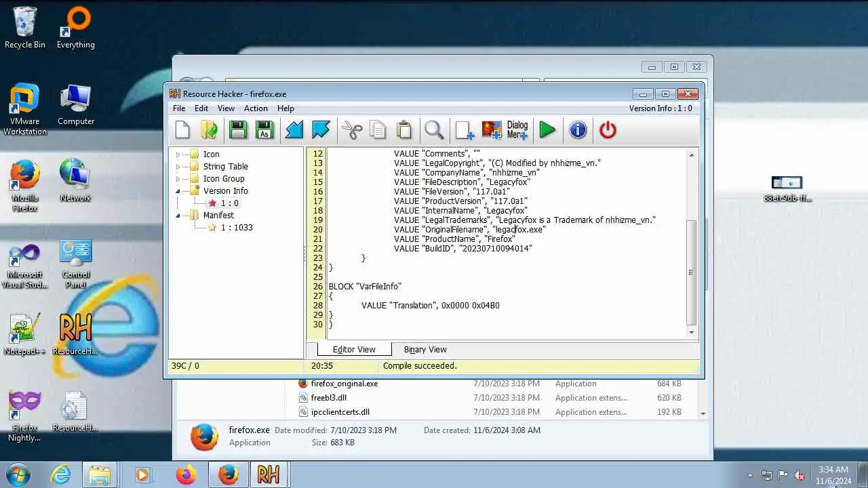Select firefox_original.exe in Explorer window
The width and height of the screenshot is (868, 488).
pos(344,384)
